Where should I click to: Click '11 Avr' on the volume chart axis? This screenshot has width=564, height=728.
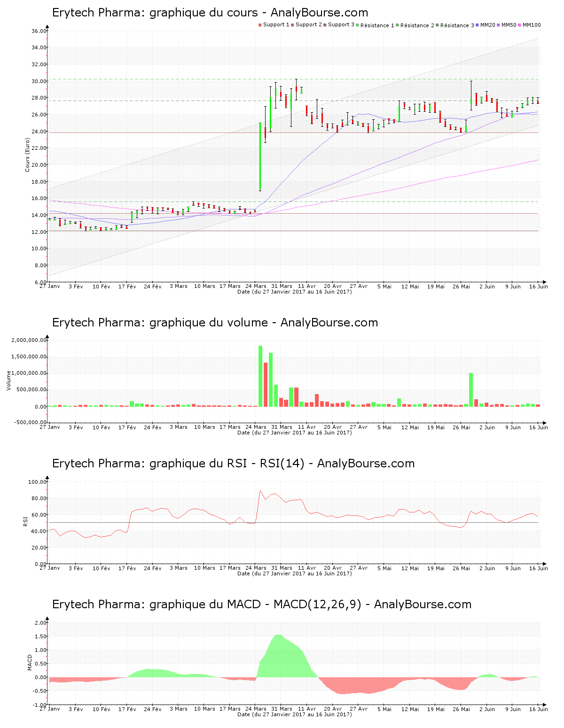click(x=307, y=427)
